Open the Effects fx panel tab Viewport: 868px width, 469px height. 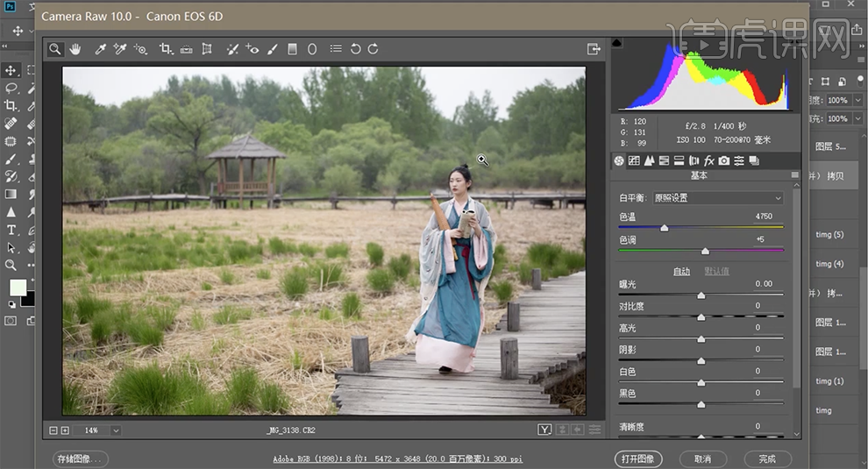(709, 160)
